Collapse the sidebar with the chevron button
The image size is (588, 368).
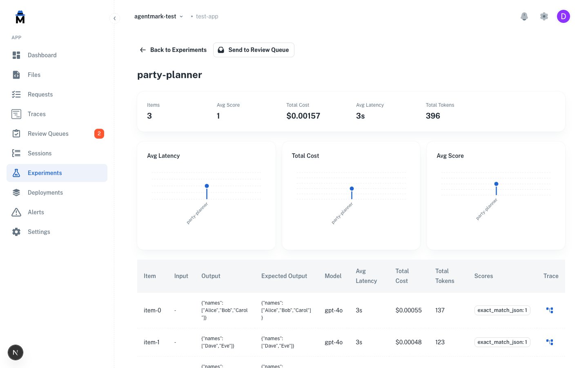pyautogui.click(x=115, y=18)
